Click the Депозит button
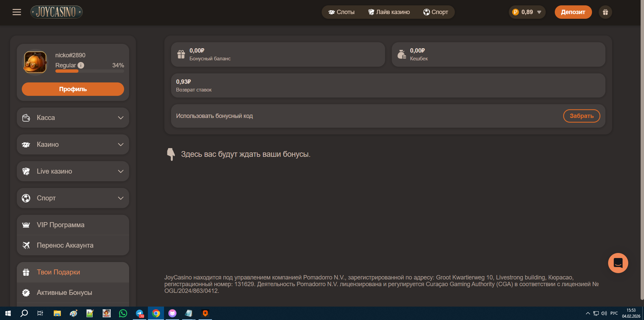This screenshot has height=320, width=644. [x=573, y=12]
